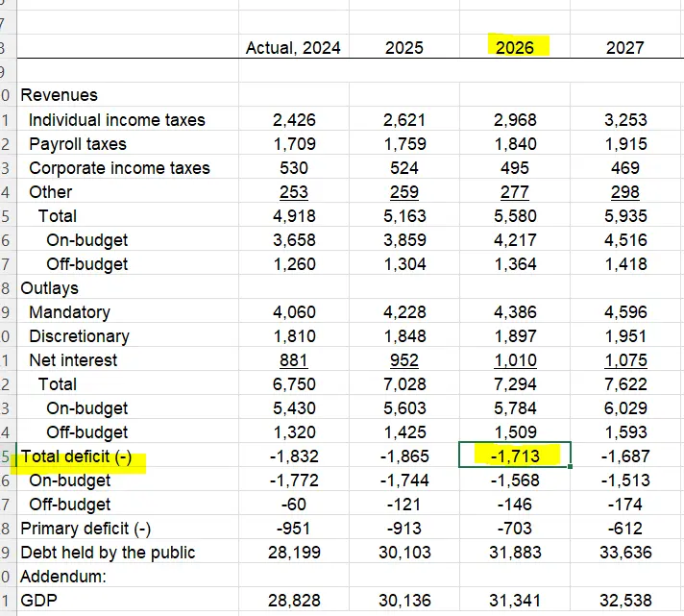
Task: Click the Net interest value 881 for 2024
Action: pos(293,360)
